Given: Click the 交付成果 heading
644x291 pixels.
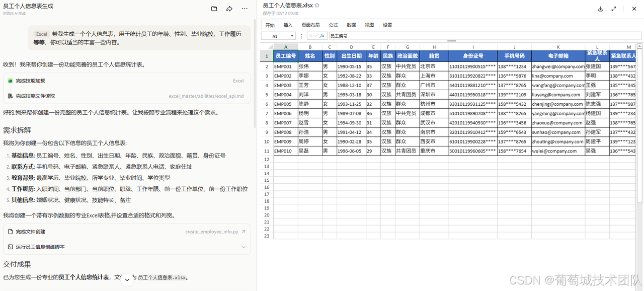Looking at the screenshot, I should pos(17,264).
